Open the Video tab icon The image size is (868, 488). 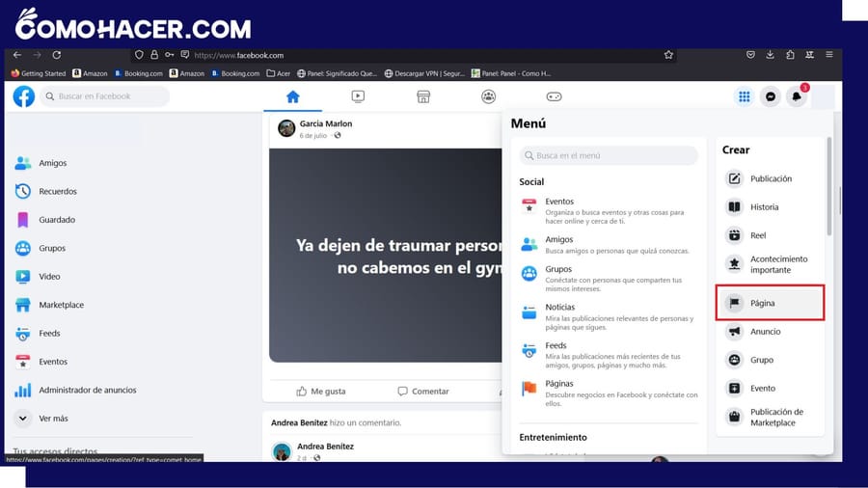coord(358,96)
